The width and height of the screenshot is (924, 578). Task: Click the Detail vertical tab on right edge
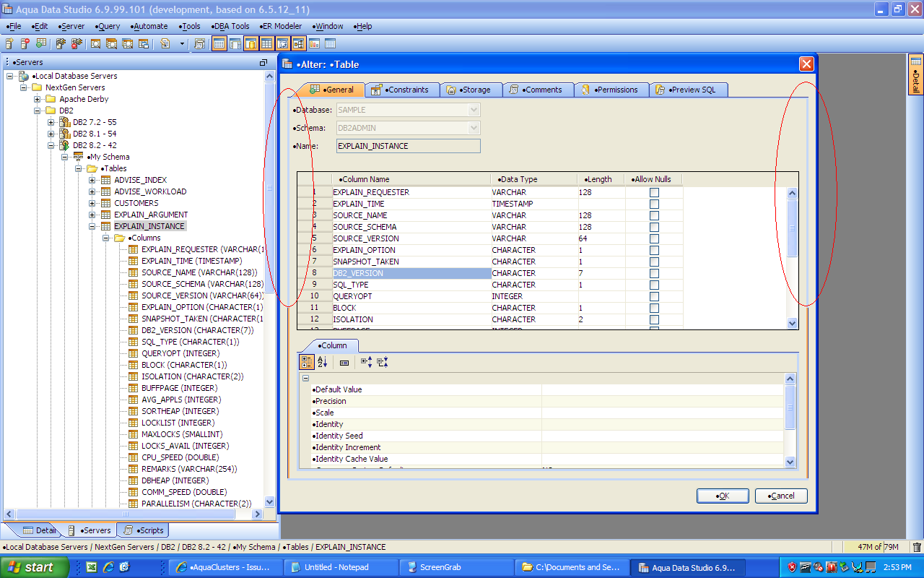pos(915,76)
